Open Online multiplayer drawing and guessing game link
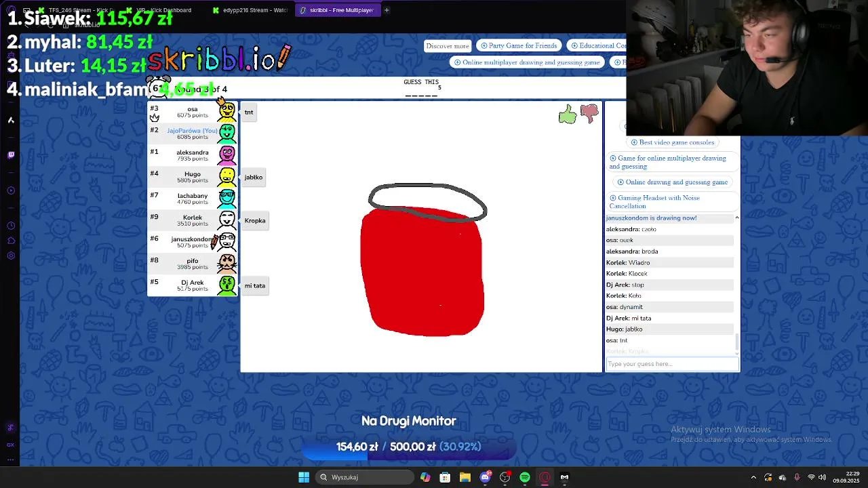 [x=527, y=62]
